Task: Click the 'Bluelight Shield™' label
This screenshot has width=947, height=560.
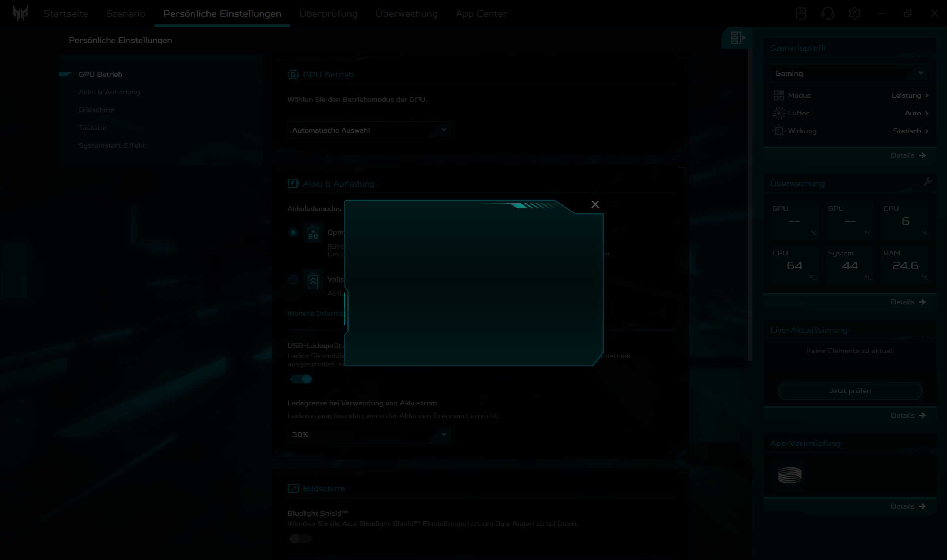Action: click(x=317, y=513)
